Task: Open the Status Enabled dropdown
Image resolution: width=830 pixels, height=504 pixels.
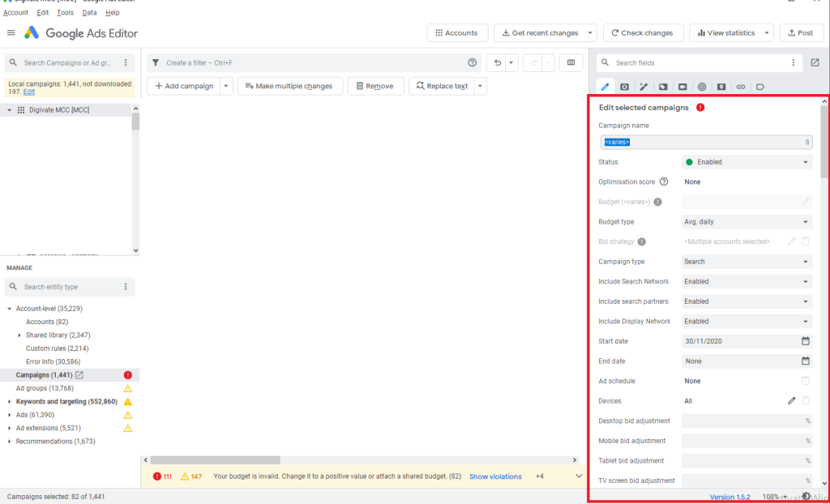Action: [x=747, y=162]
